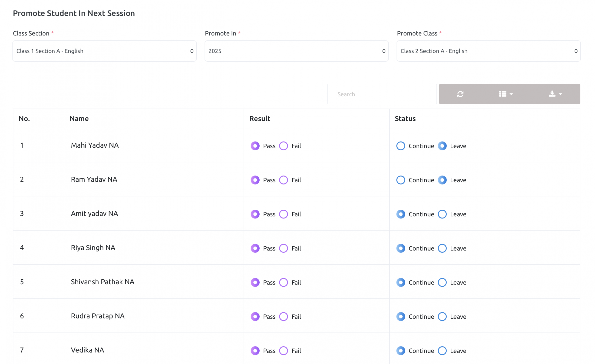
Task: Click the Search input field
Action: click(382, 94)
